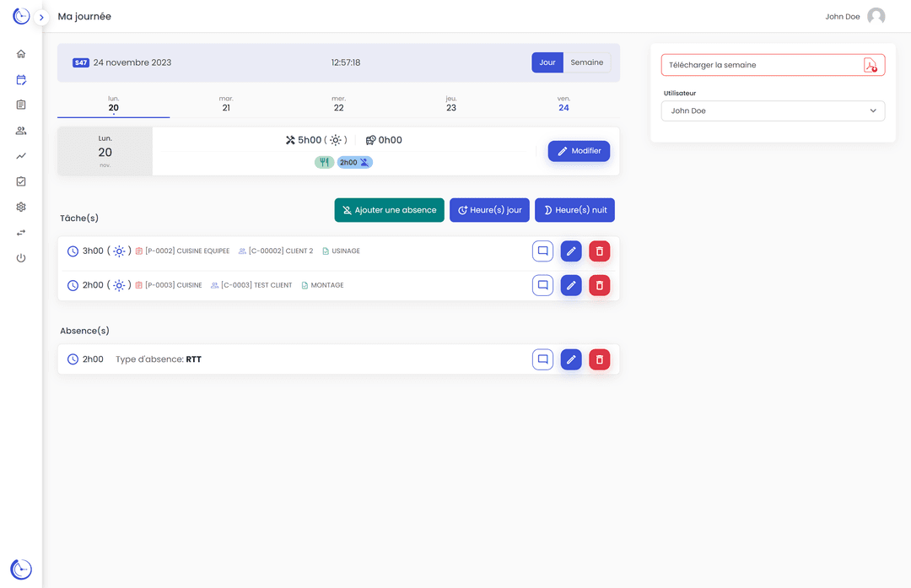Screen dimensions: 911x588
Task: Open settings gear in sidebar
Action: click(21, 207)
